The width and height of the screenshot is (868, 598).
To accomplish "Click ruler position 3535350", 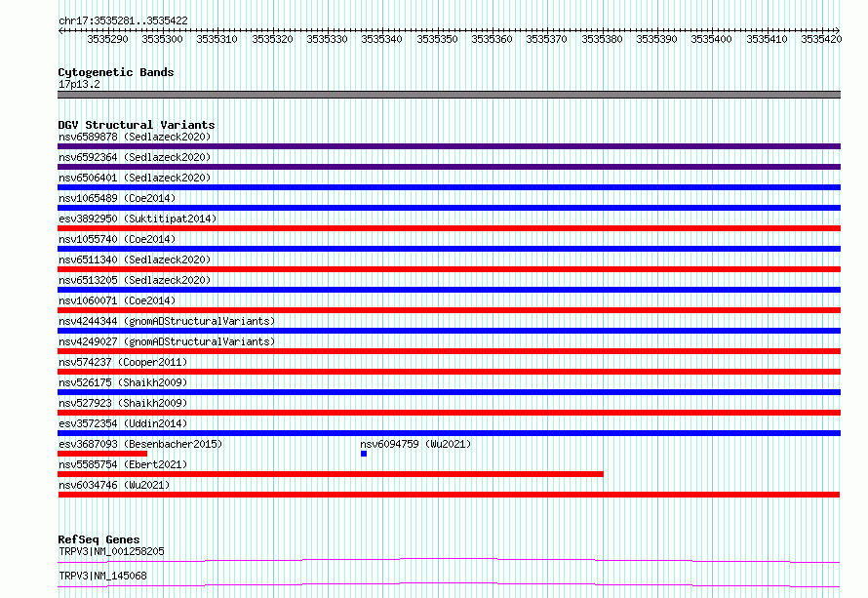I will click(x=437, y=39).
